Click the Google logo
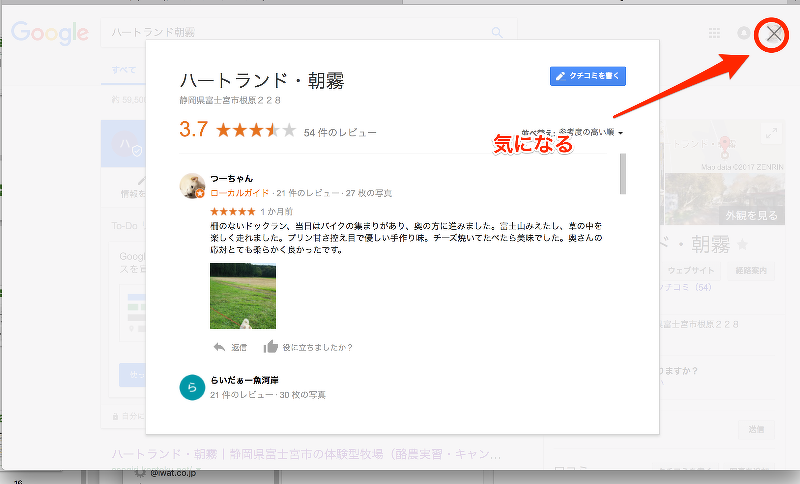800x484 pixels. point(49,33)
